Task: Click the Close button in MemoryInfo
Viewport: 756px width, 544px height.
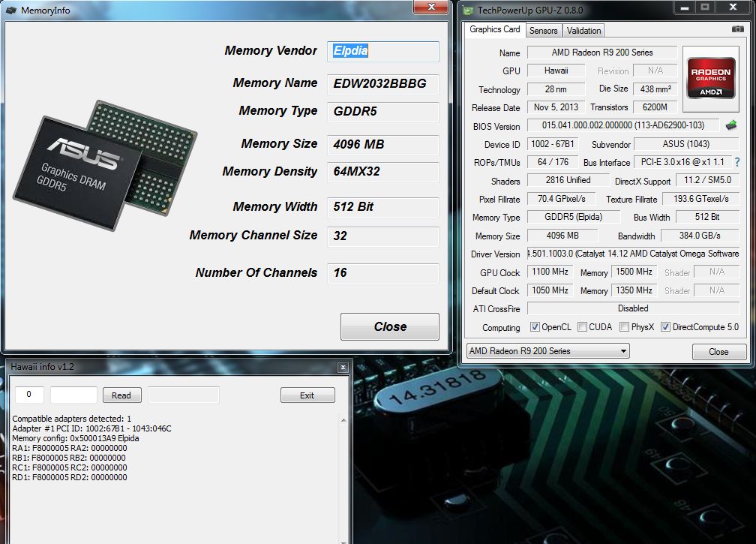Action: pos(389,326)
